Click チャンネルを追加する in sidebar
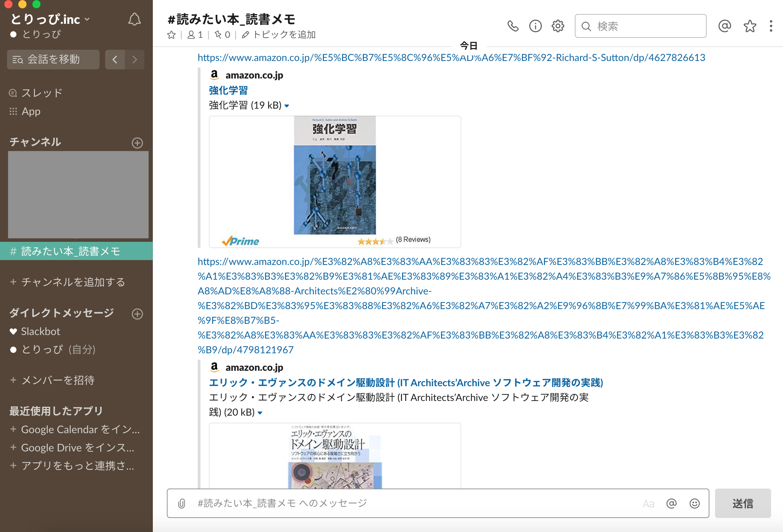The image size is (783, 532). (68, 282)
